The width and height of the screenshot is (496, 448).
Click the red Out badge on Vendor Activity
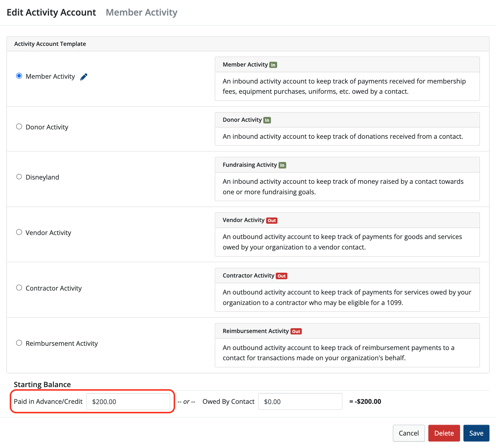point(271,220)
